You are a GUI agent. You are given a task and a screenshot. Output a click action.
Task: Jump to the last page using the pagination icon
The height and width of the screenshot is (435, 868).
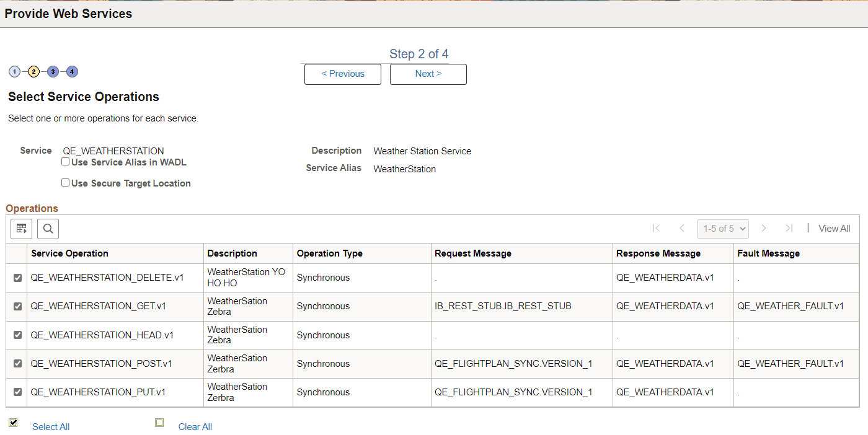(x=789, y=228)
